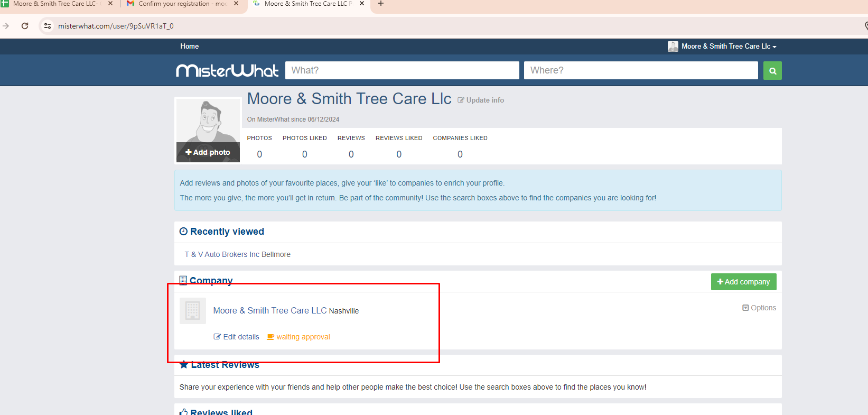Image resolution: width=868 pixels, height=415 pixels.
Task: Open the company Options dropdown
Action: [759, 308]
